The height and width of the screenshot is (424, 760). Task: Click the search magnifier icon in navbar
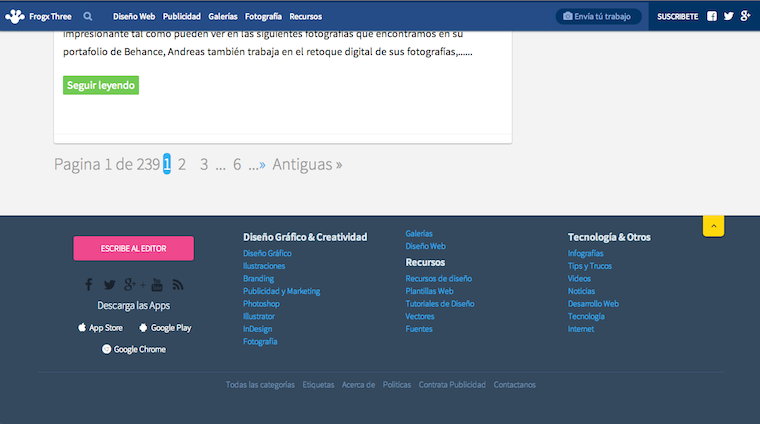[88, 17]
